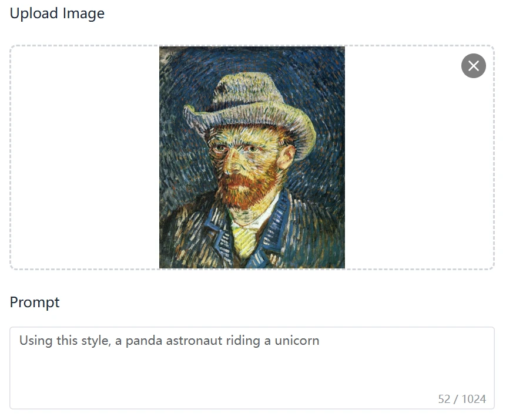506x420 pixels.
Task: Clear the uploaded image with the X button
Action: tap(473, 65)
